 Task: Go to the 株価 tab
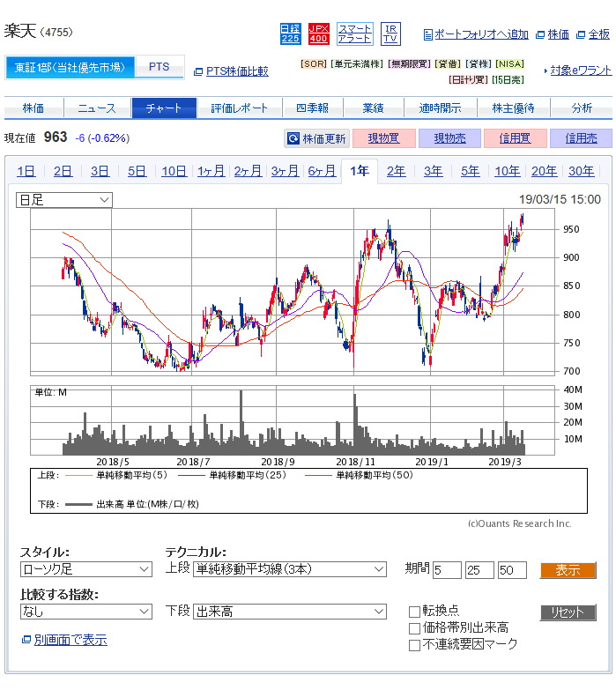click(33, 108)
